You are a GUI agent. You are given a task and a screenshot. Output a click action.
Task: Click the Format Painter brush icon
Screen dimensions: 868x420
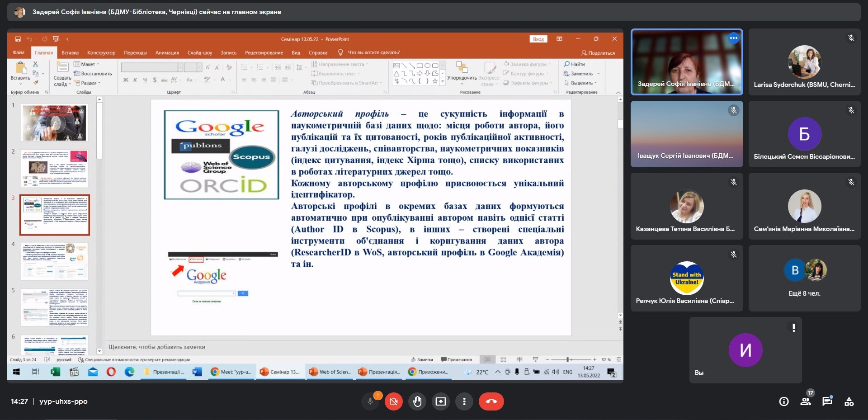[35, 82]
